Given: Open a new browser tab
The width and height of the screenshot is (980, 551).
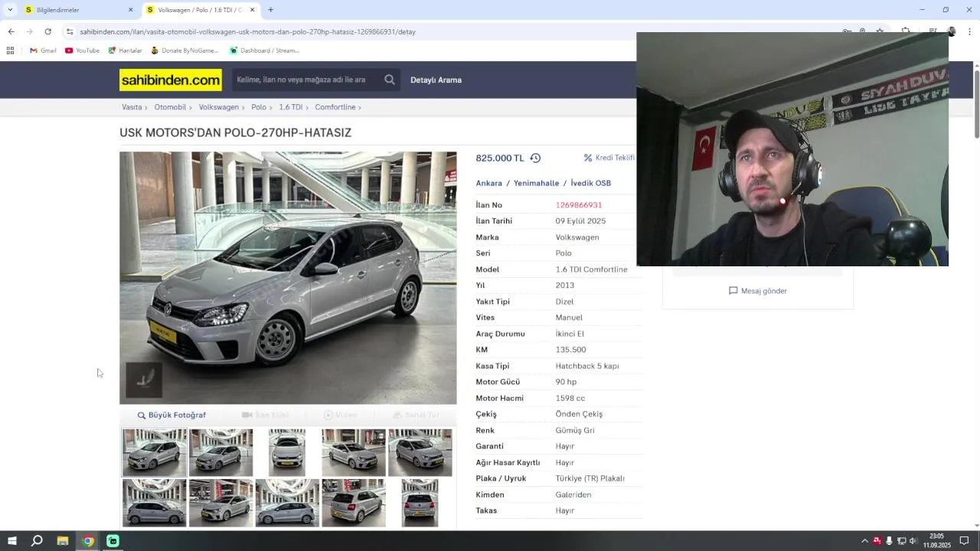Looking at the screenshot, I should (x=270, y=10).
